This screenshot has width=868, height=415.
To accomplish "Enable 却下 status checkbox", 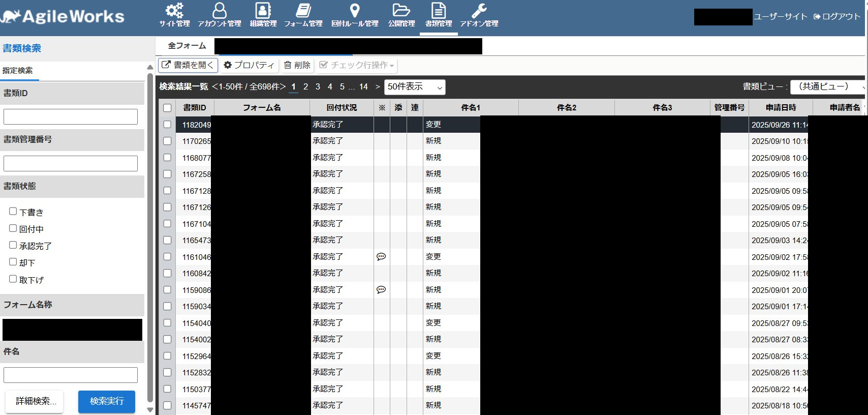I will [13, 262].
